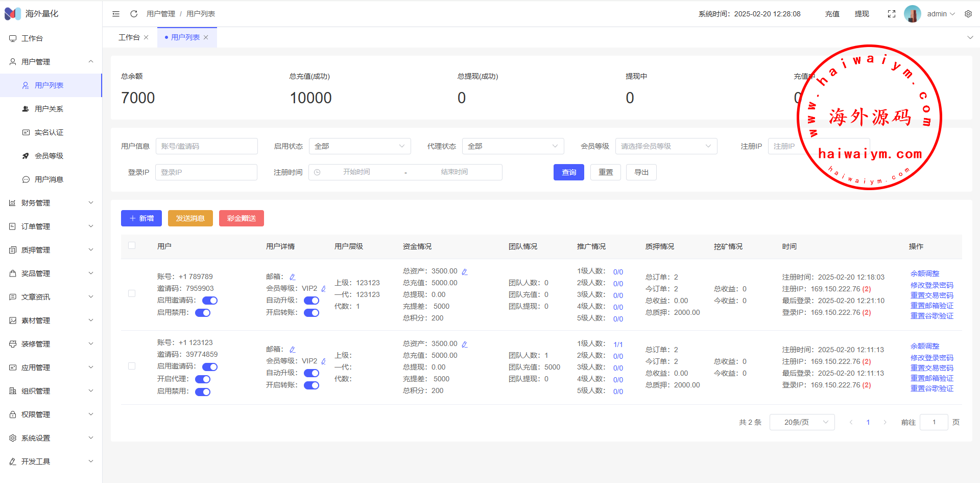Toggle 启用邀请码 for account +1 789789
The width and height of the screenshot is (980, 483).
(x=209, y=301)
